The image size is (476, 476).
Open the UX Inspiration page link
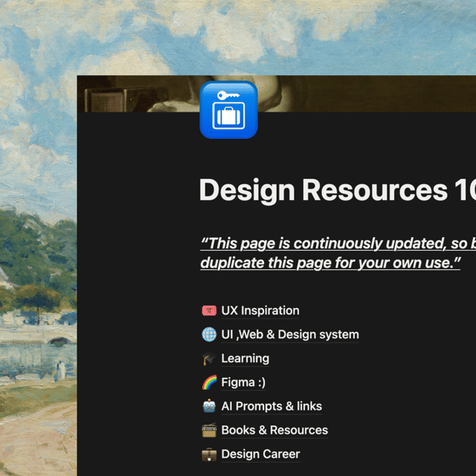(x=260, y=311)
